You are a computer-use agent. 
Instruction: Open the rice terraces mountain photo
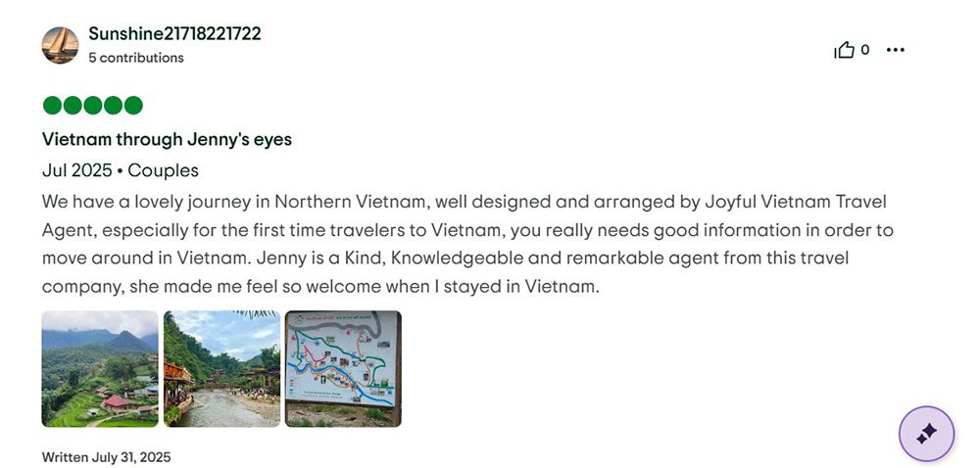[x=100, y=368]
